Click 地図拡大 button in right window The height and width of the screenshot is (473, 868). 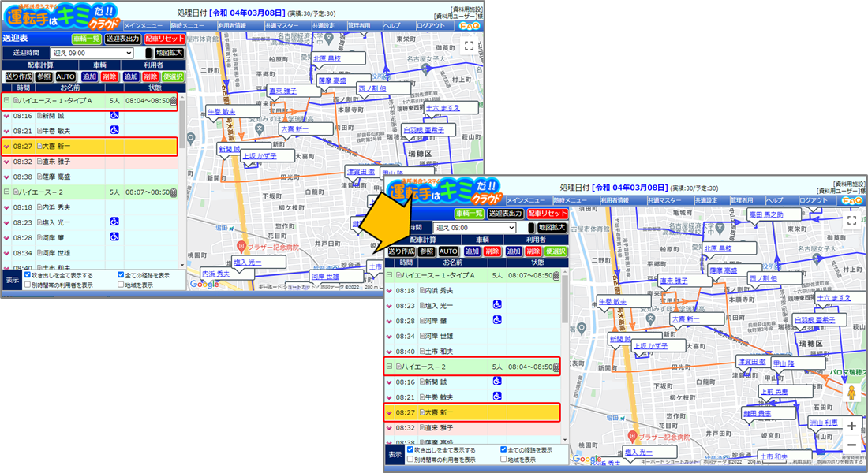[552, 227]
